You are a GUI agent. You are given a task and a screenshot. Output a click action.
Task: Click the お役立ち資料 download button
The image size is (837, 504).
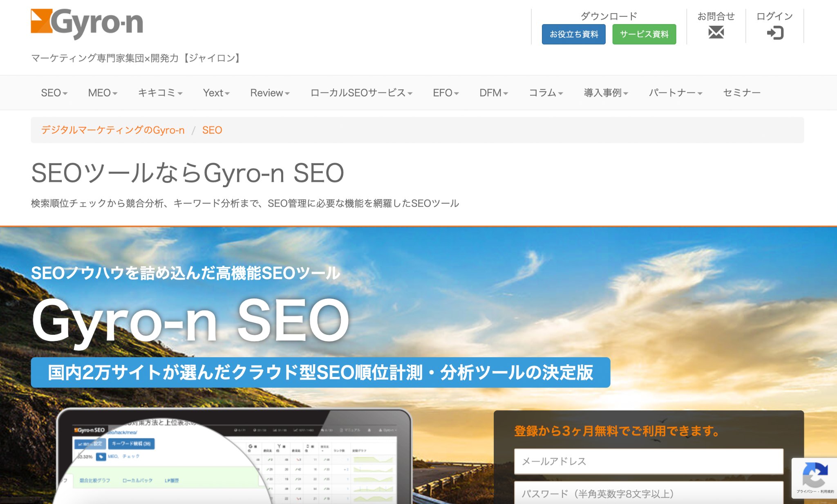click(x=573, y=34)
